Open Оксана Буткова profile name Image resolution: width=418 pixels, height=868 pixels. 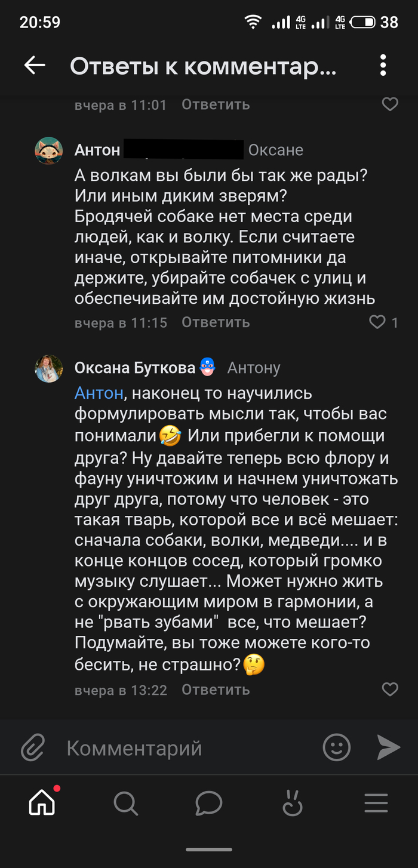134,368
